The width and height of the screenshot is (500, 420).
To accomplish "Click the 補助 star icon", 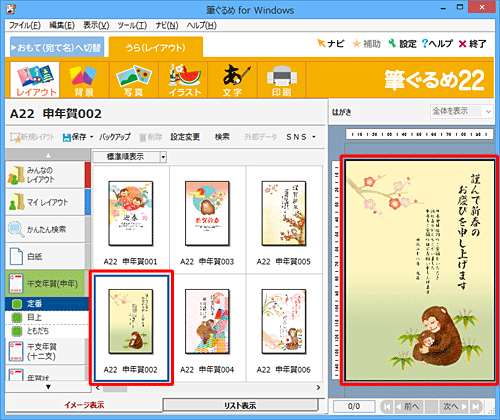I will point(366,43).
